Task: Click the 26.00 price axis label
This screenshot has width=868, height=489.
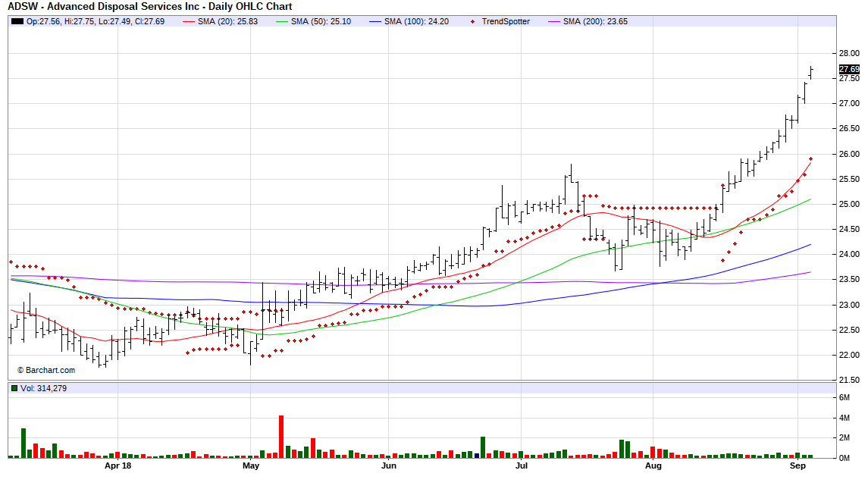Action: [x=849, y=154]
